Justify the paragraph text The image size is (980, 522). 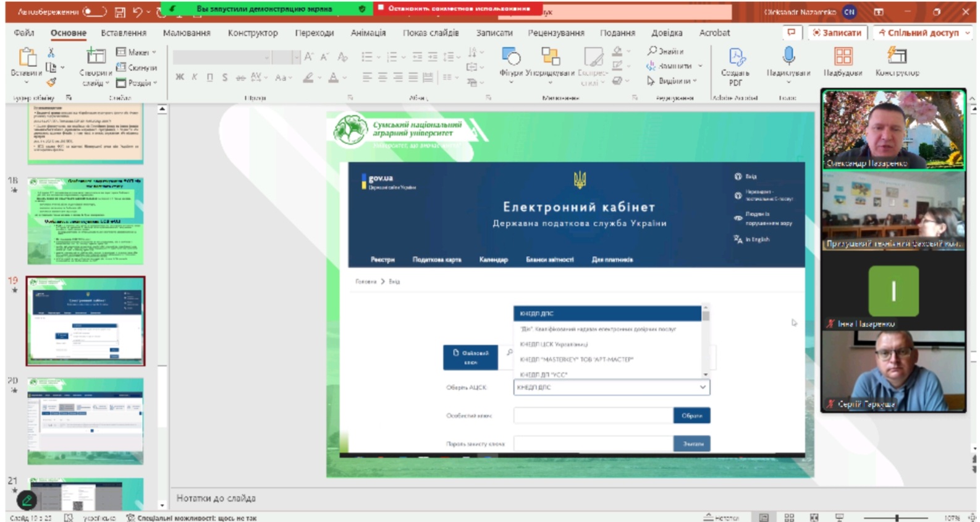(x=413, y=77)
